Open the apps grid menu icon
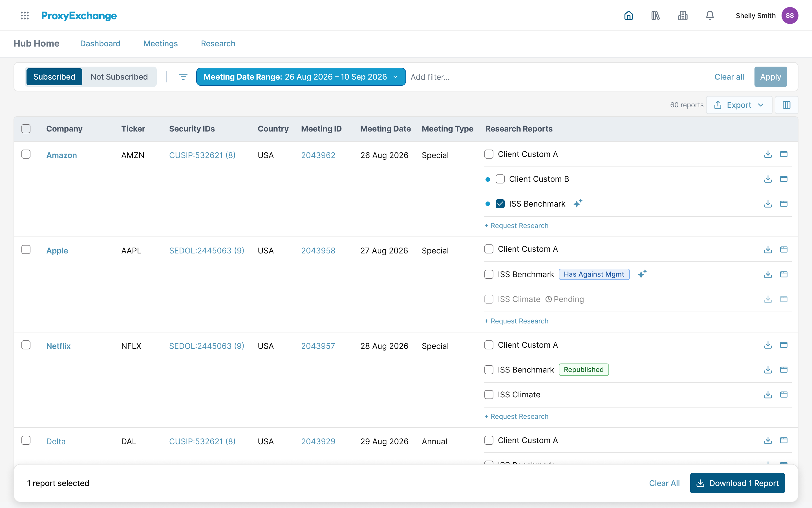 point(25,16)
